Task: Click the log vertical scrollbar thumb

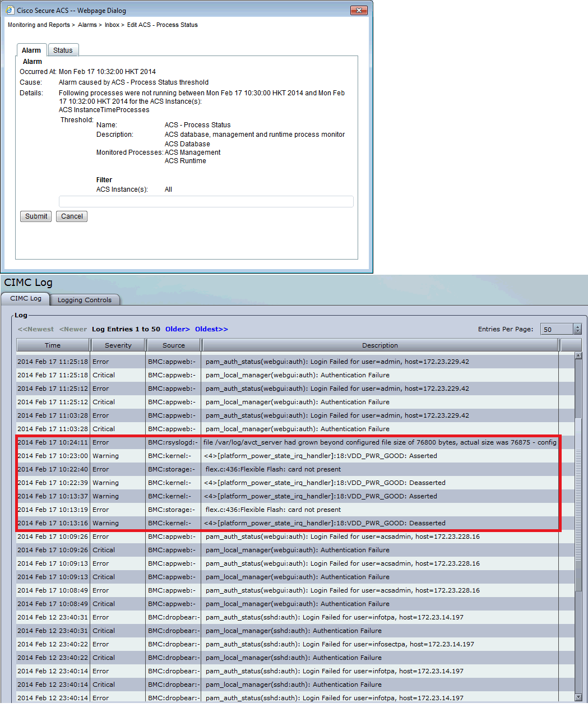Action: point(578,505)
